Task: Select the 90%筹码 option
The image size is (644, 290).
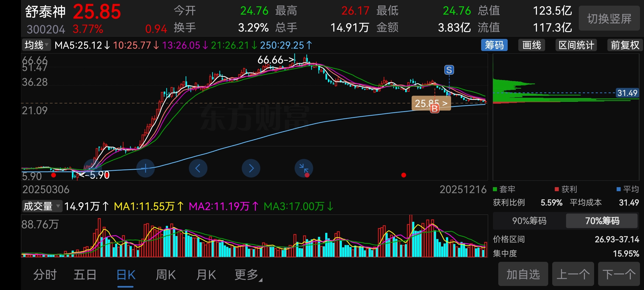Action: (529, 221)
